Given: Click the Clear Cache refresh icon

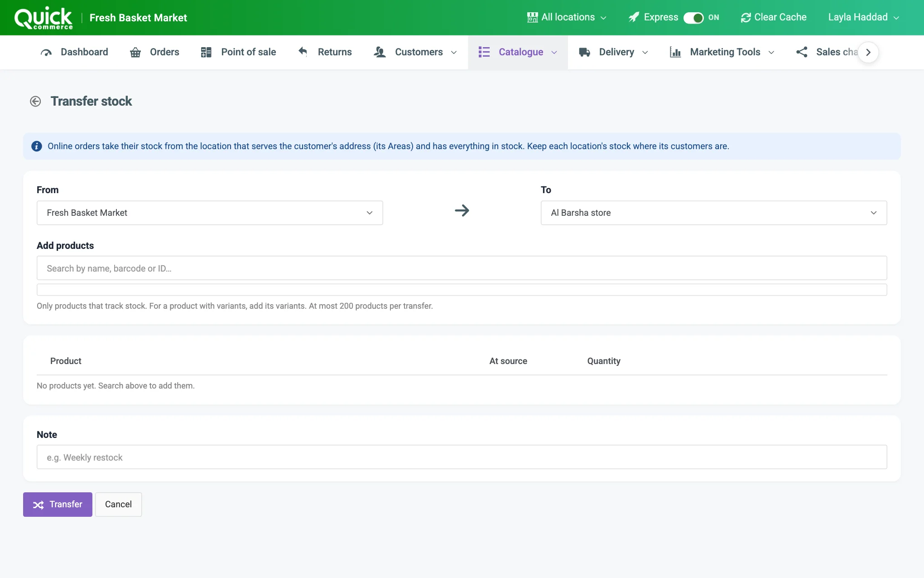Looking at the screenshot, I should [746, 18].
